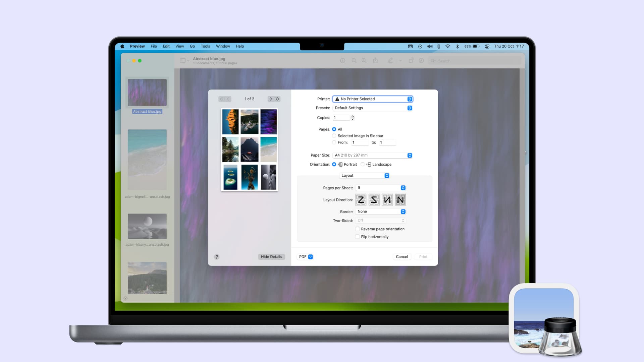The height and width of the screenshot is (362, 644).
Task: Enable Reverse page orientation checkbox
Action: [x=358, y=229]
